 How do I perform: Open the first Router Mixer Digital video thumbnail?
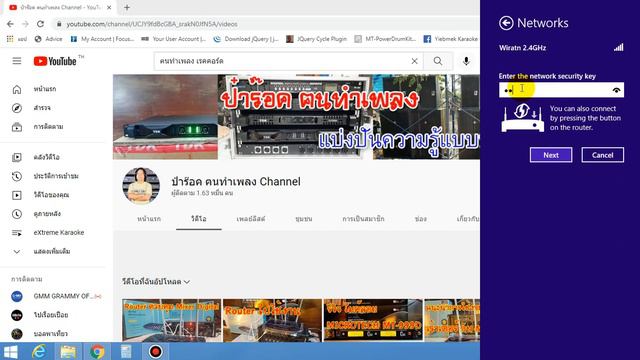[171, 320]
